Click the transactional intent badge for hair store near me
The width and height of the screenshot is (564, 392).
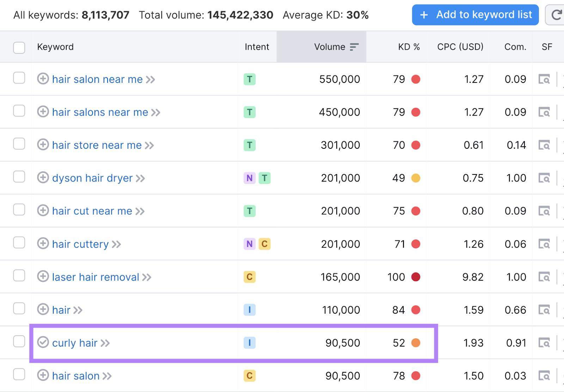tap(250, 145)
